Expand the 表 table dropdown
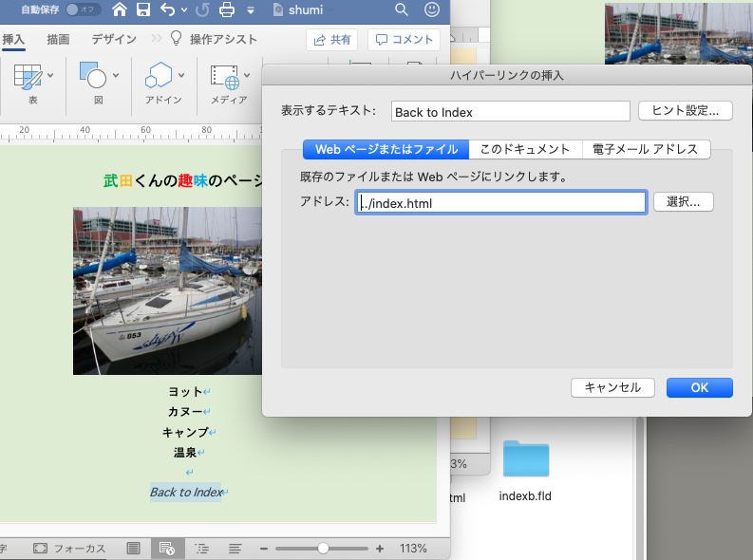753x560 pixels. point(50,75)
